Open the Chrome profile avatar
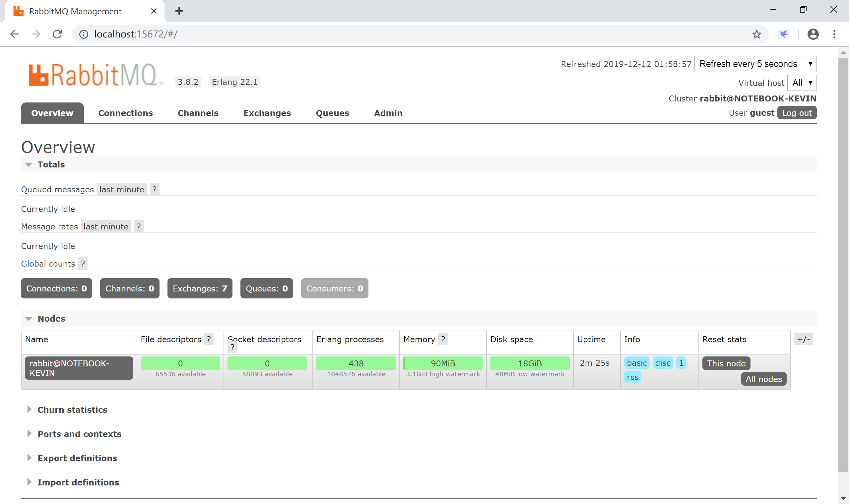Screen dimensions: 849x504 coord(813,34)
